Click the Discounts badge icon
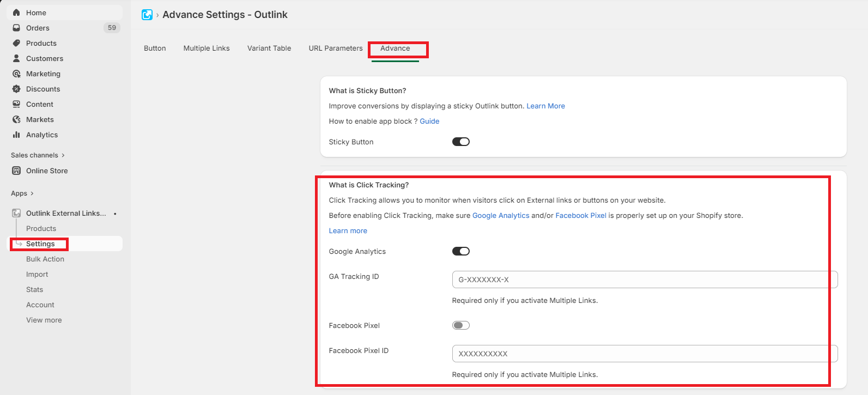The width and height of the screenshot is (868, 395). [x=16, y=89]
